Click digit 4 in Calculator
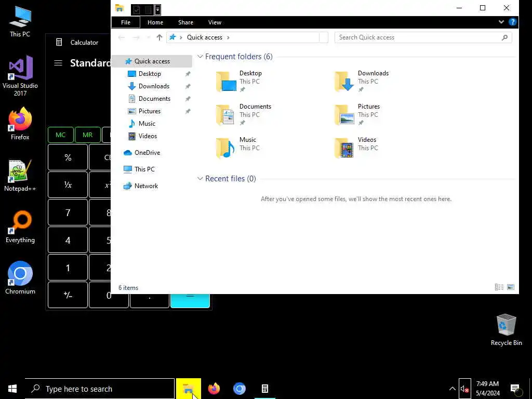This screenshot has height=399, width=532. tap(68, 240)
